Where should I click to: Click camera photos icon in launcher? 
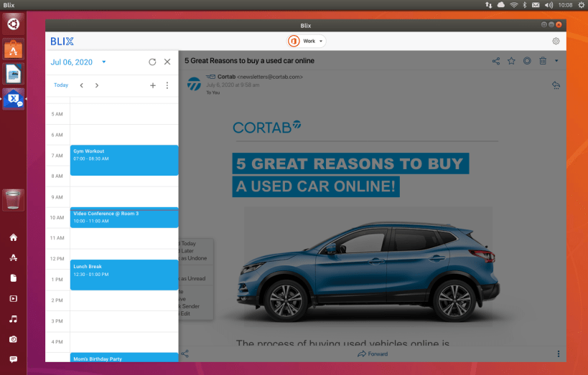(14, 339)
